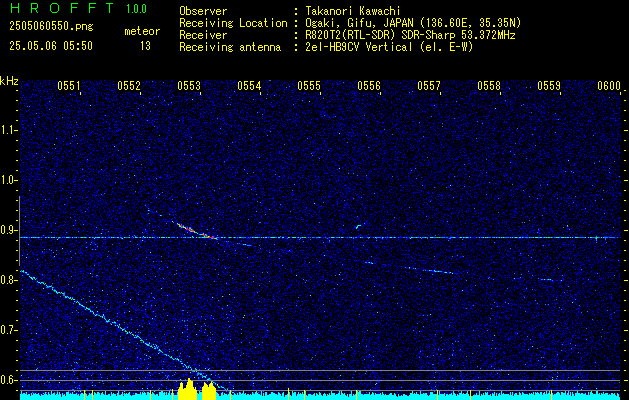Click time axis label 0555
The height and width of the screenshot is (400, 629).
click(309, 85)
